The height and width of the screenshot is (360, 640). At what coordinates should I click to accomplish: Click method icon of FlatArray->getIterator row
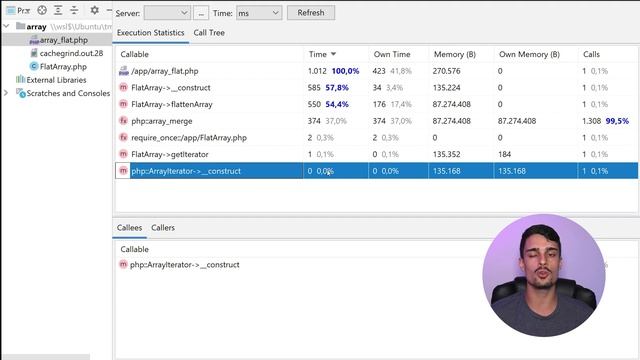123,154
